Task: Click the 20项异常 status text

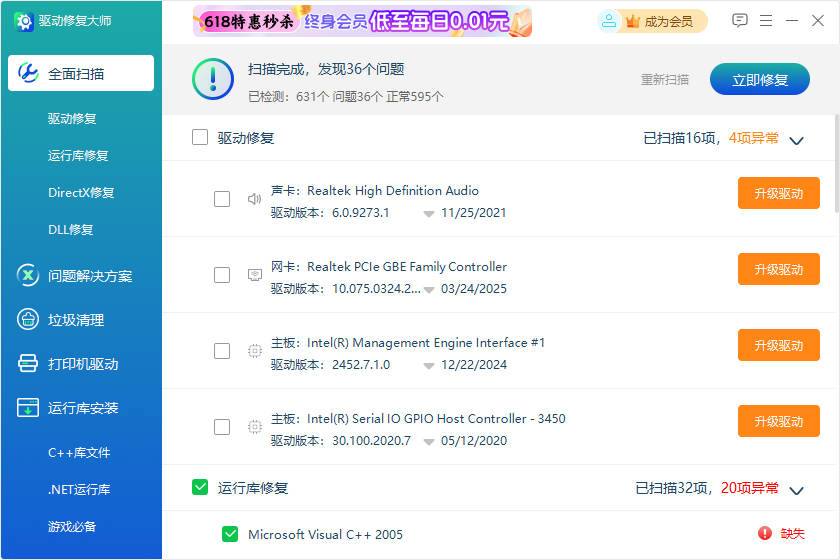Action: (x=749, y=488)
